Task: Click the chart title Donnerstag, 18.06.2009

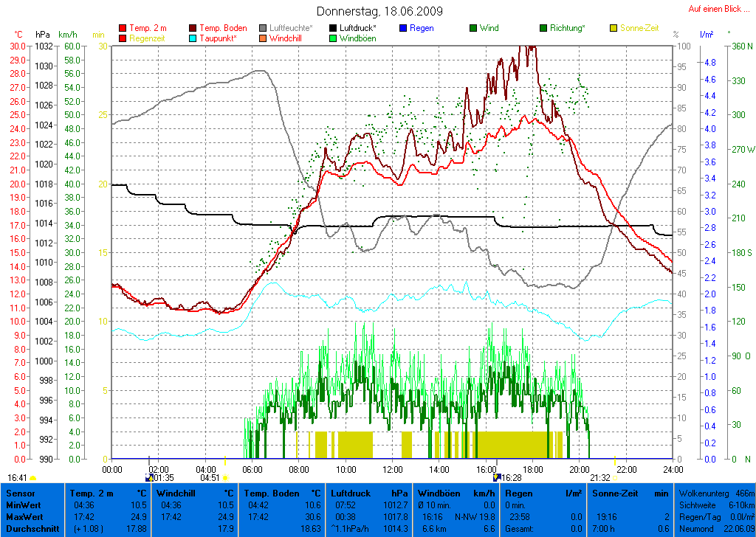Action: point(379,11)
